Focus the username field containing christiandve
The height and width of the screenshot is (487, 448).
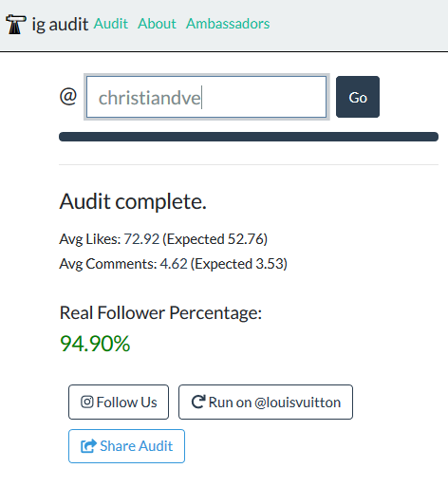point(207,97)
